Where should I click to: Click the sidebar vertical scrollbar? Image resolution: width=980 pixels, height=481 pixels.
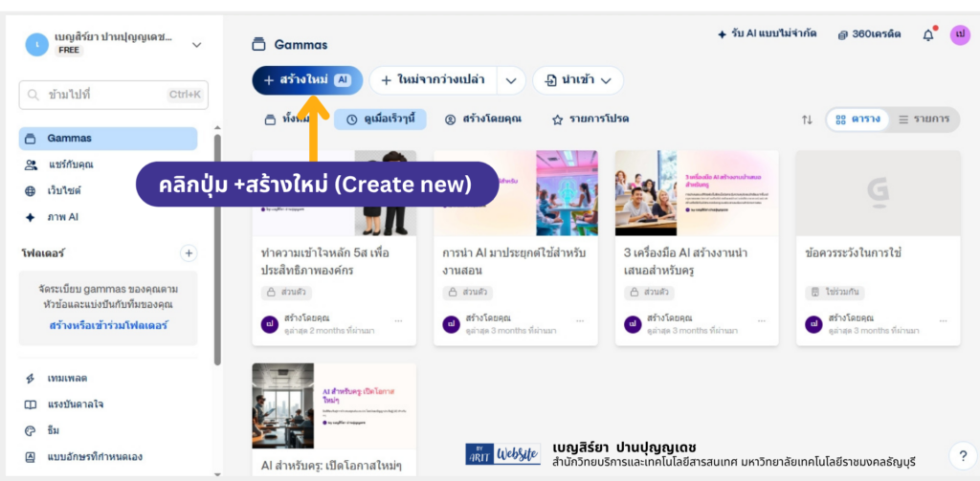point(217,250)
